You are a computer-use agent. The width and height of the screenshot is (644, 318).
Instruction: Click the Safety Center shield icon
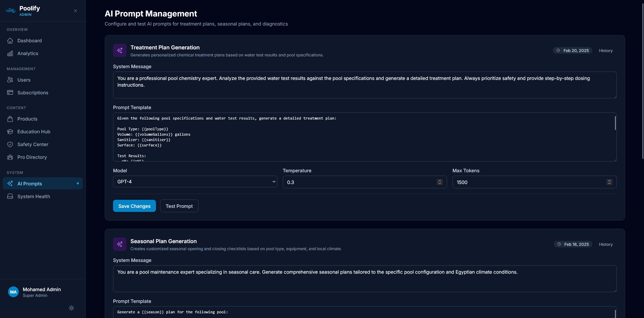(x=10, y=144)
